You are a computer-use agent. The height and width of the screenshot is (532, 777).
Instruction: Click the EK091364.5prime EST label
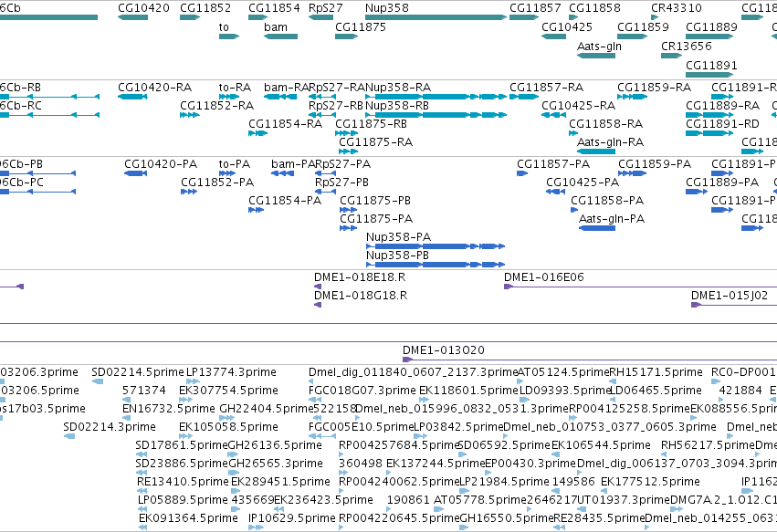point(188,518)
